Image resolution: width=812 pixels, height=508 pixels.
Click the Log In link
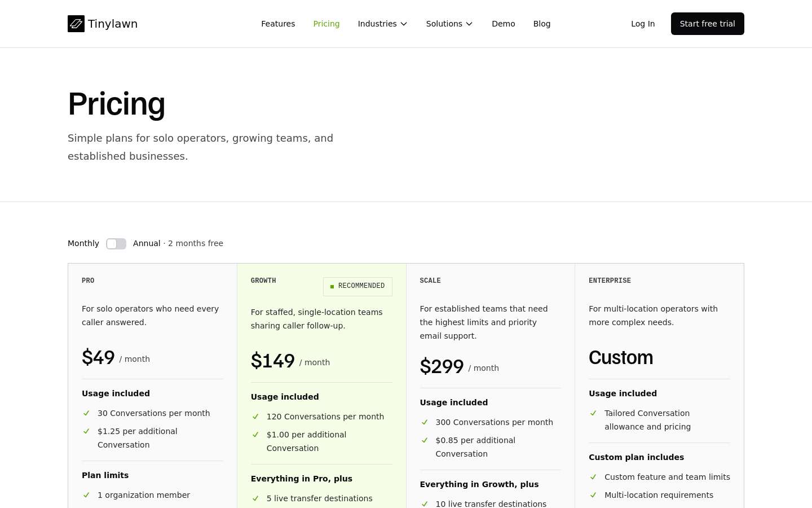point(643,24)
